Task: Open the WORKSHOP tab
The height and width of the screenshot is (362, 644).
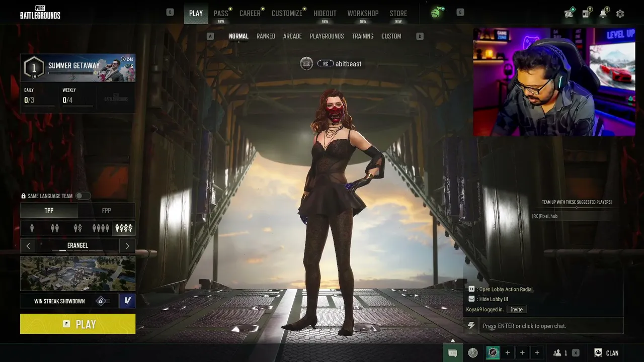Action: pos(363,14)
